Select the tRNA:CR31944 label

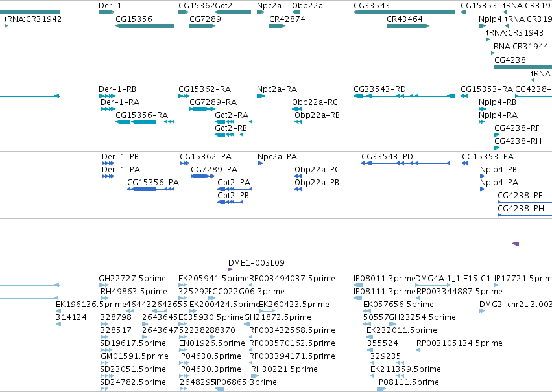coord(520,46)
